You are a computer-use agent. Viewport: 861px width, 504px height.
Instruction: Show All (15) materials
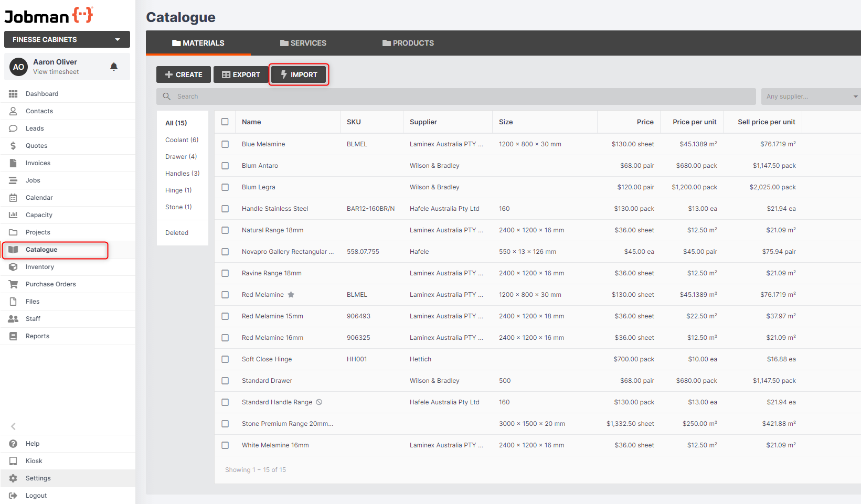[176, 123]
